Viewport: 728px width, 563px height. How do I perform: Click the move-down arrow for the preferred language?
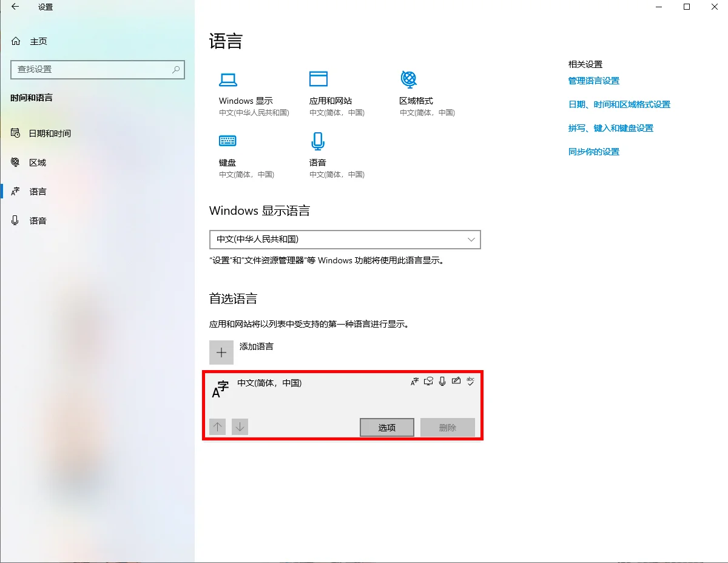(240, 426)
